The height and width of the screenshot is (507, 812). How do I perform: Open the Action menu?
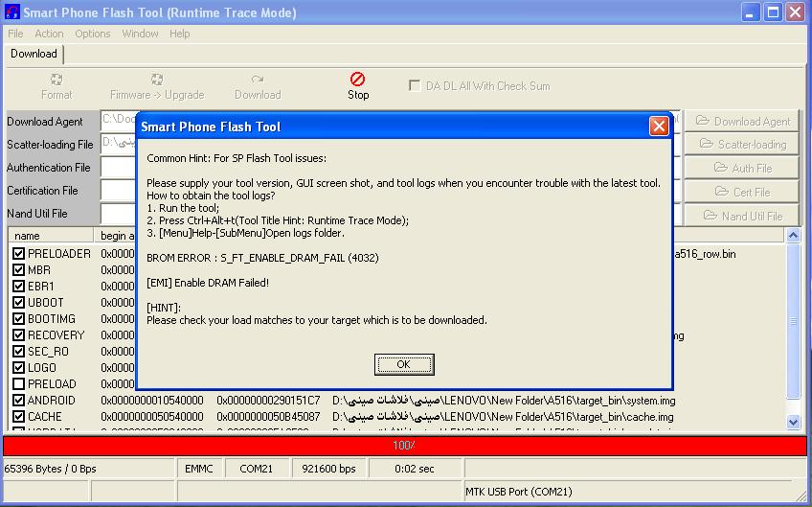[x=49, y=34]
